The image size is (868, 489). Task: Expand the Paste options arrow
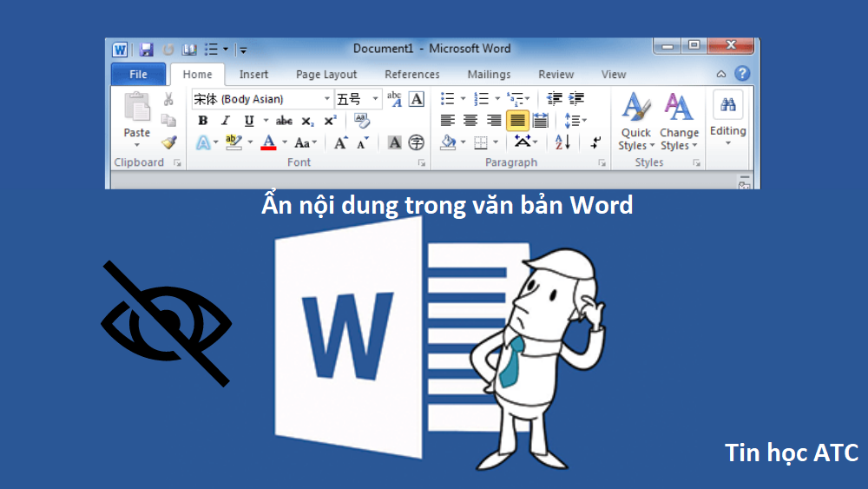point(137,146)
